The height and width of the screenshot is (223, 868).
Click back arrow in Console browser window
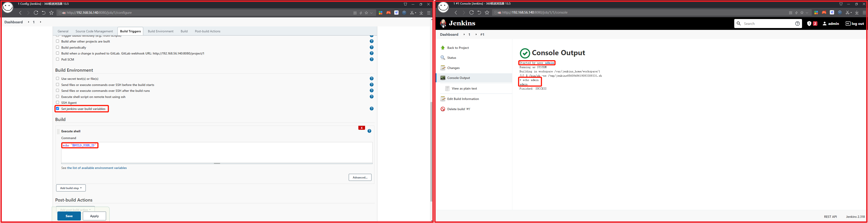(x=456, y=12)
